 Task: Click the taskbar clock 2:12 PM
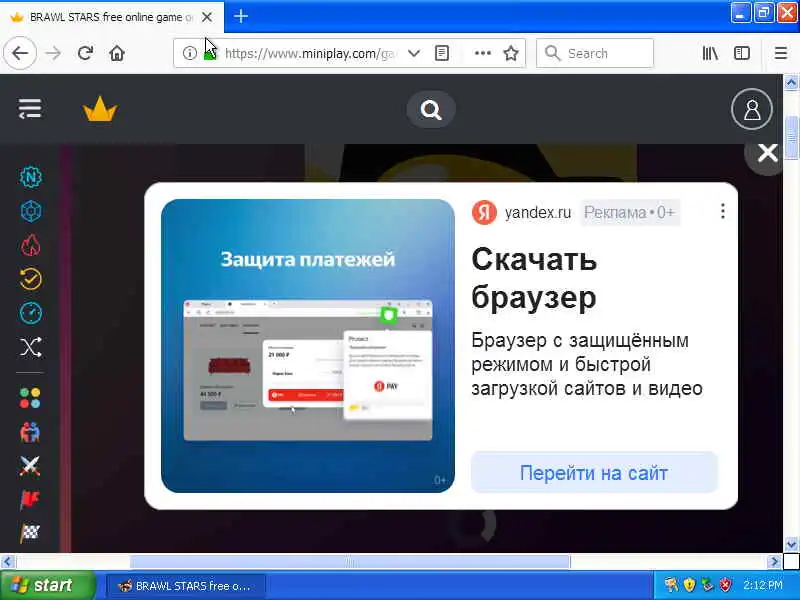pos(763,585)
